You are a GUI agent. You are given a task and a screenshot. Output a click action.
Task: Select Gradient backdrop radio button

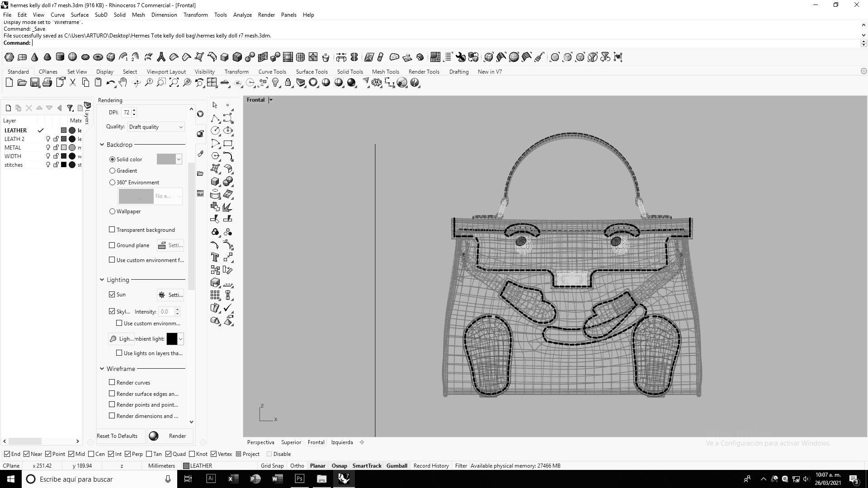(x=112, y=171)
